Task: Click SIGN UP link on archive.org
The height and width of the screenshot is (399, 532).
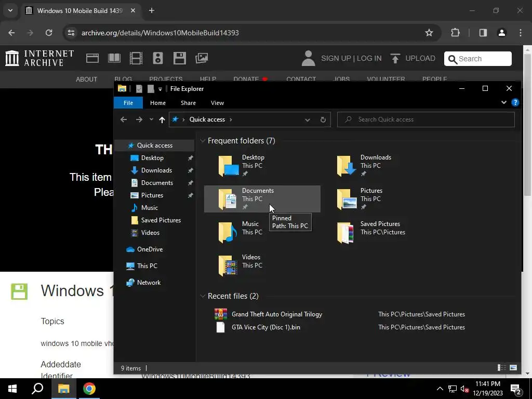Action: [x=336, y=58]
